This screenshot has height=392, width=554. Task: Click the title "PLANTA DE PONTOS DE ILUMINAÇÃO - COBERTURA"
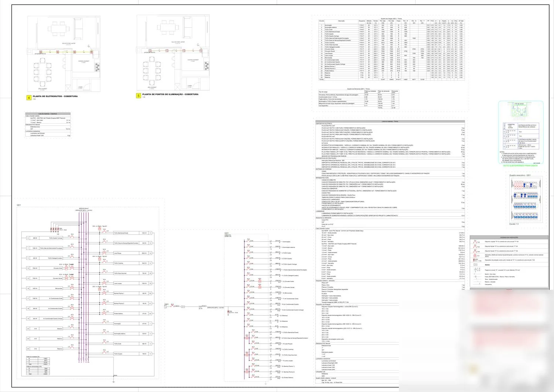coord(171,94)
